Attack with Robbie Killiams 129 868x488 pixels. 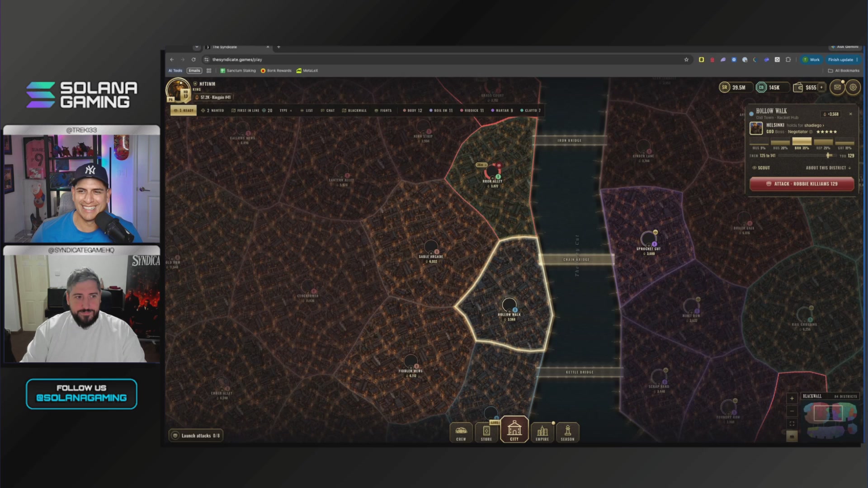[x=802, y=184]
